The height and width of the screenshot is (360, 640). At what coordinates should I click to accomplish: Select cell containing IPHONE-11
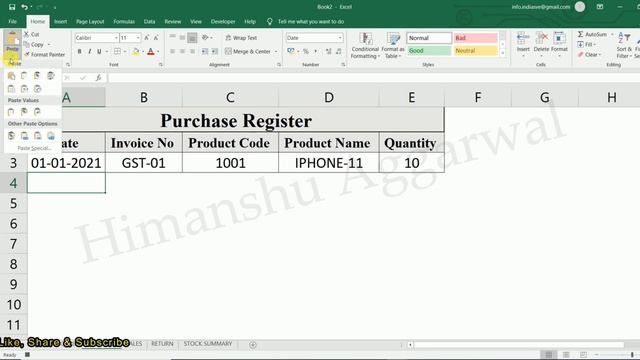(329, 163)
